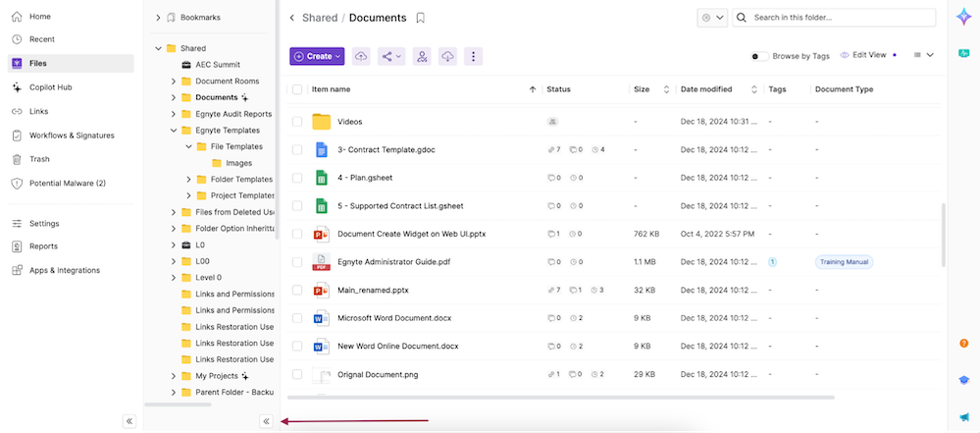The height and width of the screenshot is (433, 980).
Task: Tick checkbox for Document Create Widget pptx
Action: [x=297, y=234]
